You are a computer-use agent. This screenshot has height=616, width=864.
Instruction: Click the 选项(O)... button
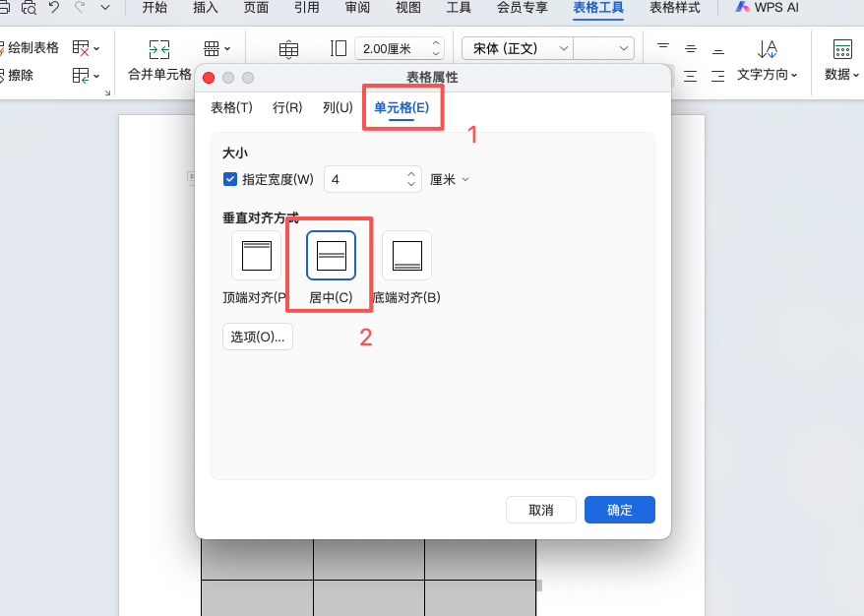(257, 337)
